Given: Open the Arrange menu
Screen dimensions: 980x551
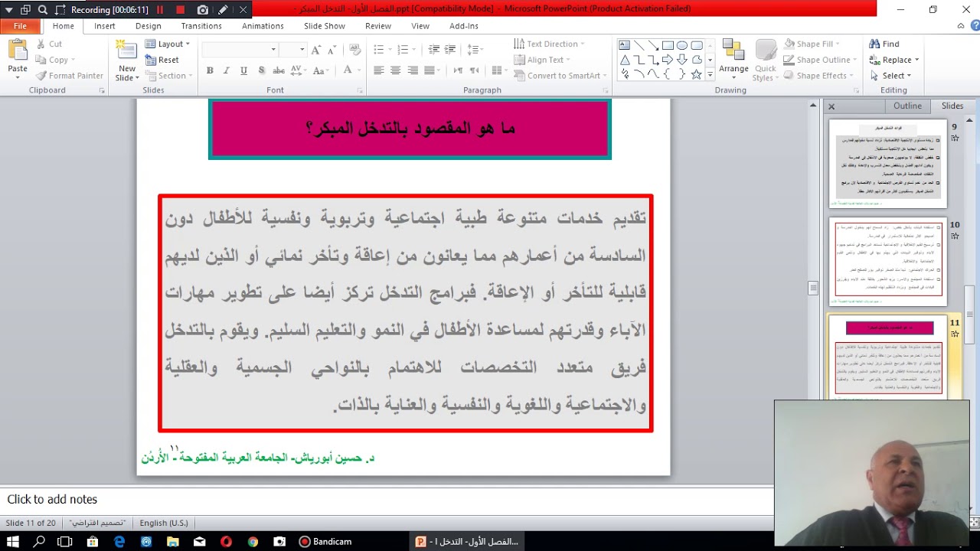Looking at the screenshot, I should click(733, 58).
